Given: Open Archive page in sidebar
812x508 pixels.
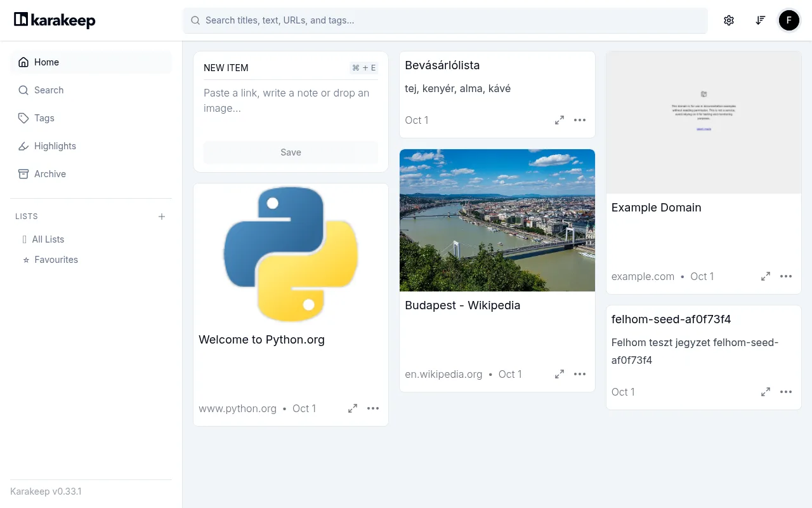Looking at the screenshot, I should click(x=91, y=174).
